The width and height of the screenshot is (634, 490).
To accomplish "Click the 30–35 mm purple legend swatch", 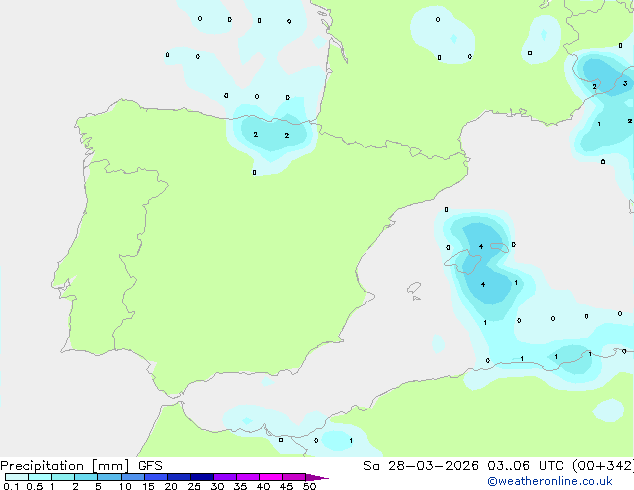I will 225,477.
